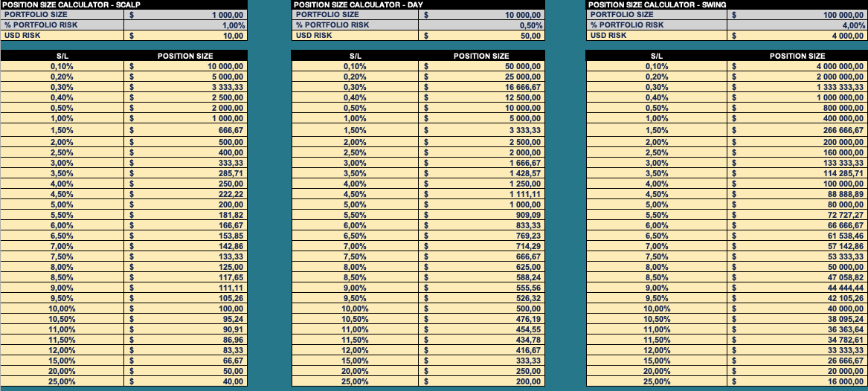Select Day position size 434,78 cell
868x391 pixels.
click(x=482, y=340)
